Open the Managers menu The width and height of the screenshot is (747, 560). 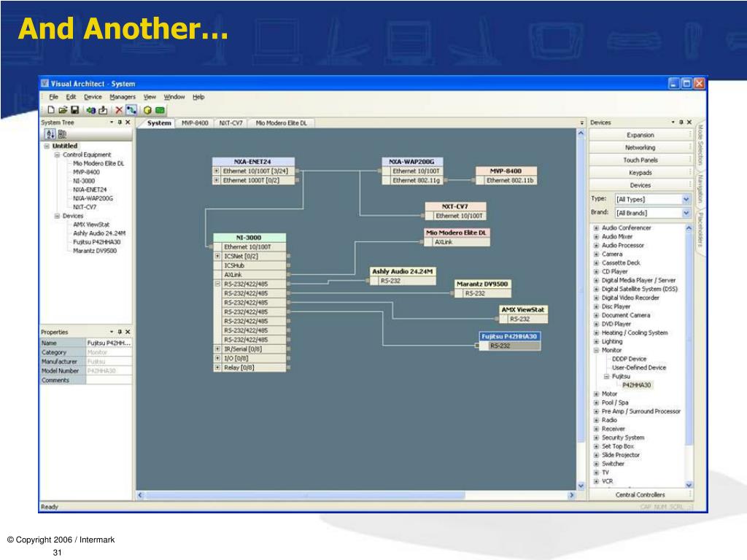(123, 97)
